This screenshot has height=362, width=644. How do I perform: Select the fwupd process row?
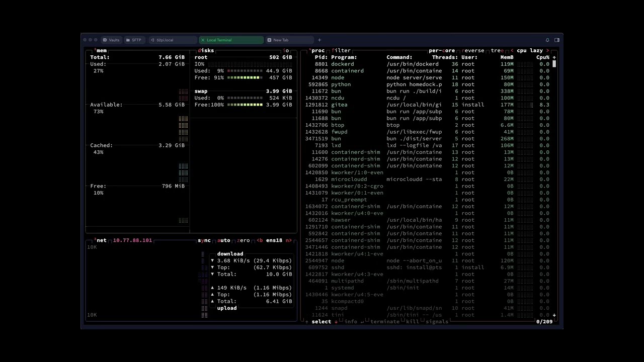[x=428, y=132]
